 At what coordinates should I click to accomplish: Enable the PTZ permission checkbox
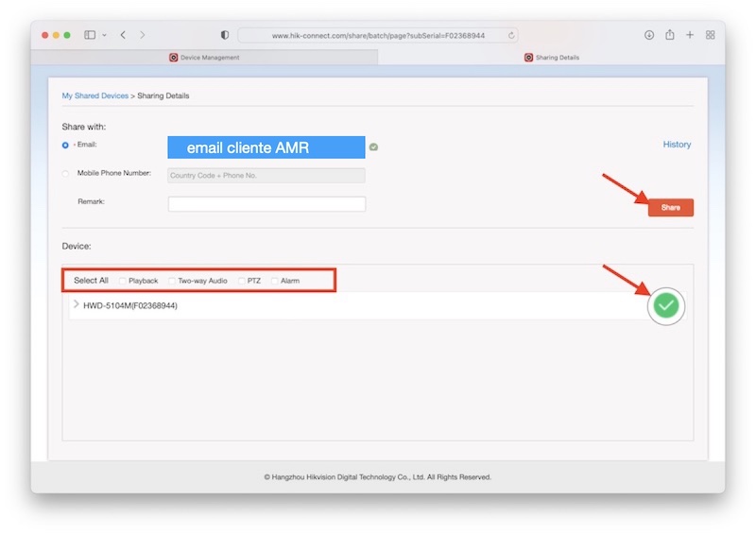(x=242, y=281)
